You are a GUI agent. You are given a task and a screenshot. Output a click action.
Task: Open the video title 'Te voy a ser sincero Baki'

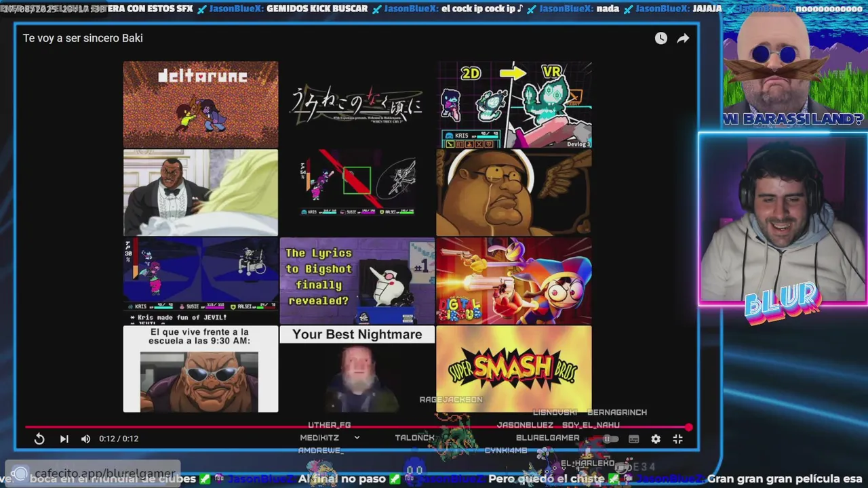[83, 39]
